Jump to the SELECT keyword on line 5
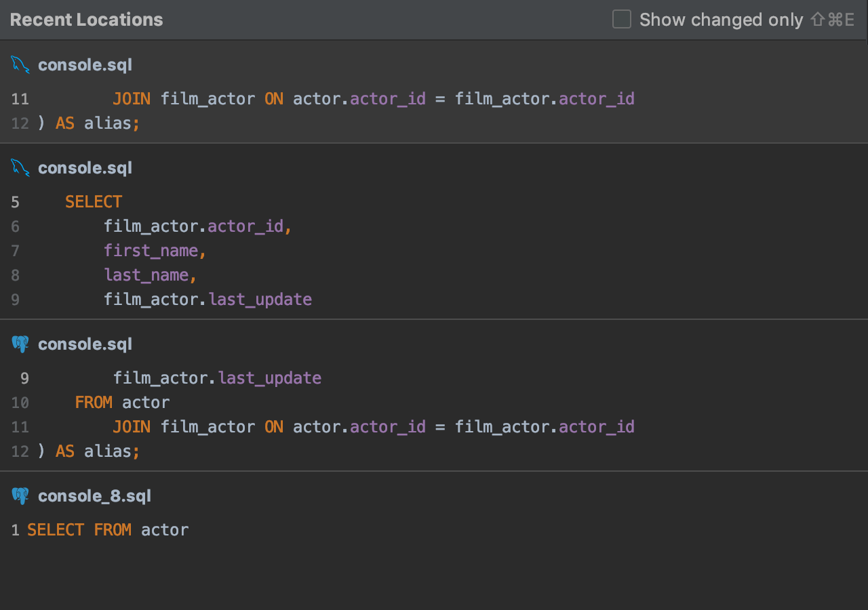Image resolution: width=868 pixels, height=610 pixels. pos(94,202)
